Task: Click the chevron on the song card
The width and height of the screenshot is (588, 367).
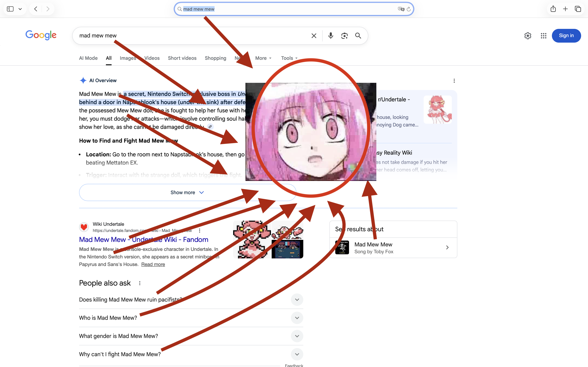Action: pos(447,247)
